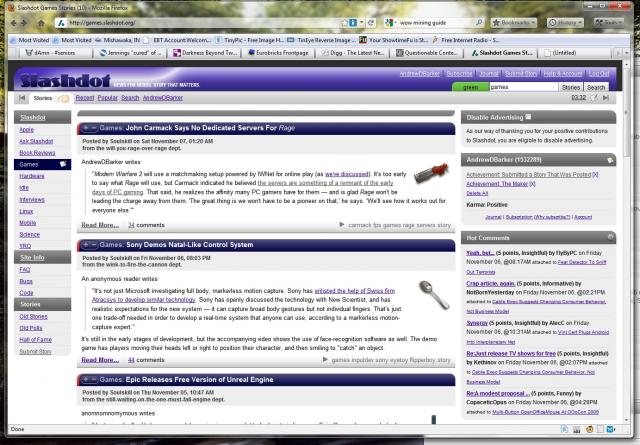Open the Linux section in sidebar

(x=26, y=211)
